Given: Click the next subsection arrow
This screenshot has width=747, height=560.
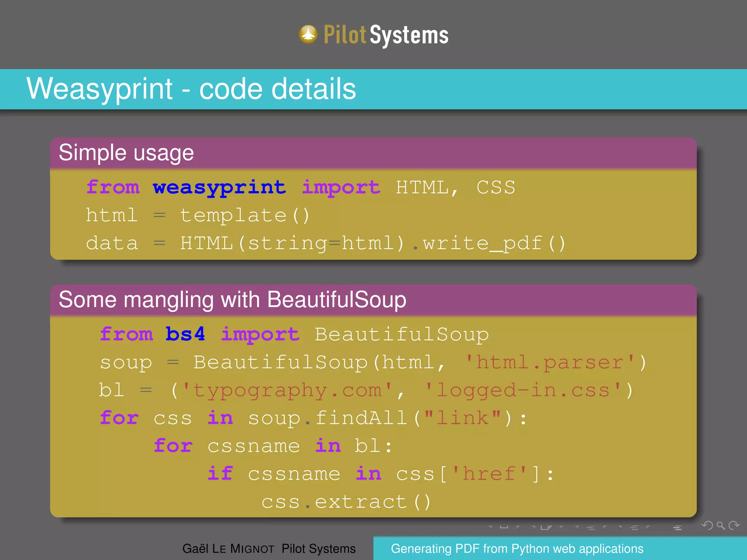Looking at the screenshot, I should click(605, 527).
